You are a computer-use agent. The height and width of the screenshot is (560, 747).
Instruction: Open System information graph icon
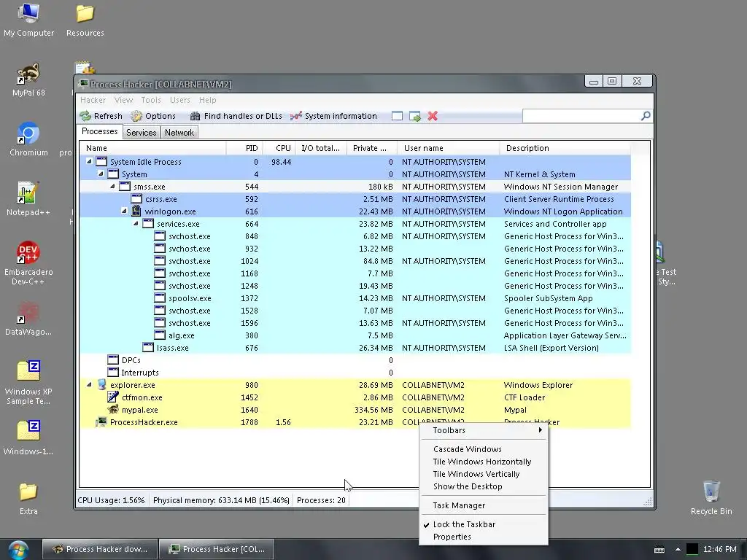pyautogui.click(x=296, y=116)
